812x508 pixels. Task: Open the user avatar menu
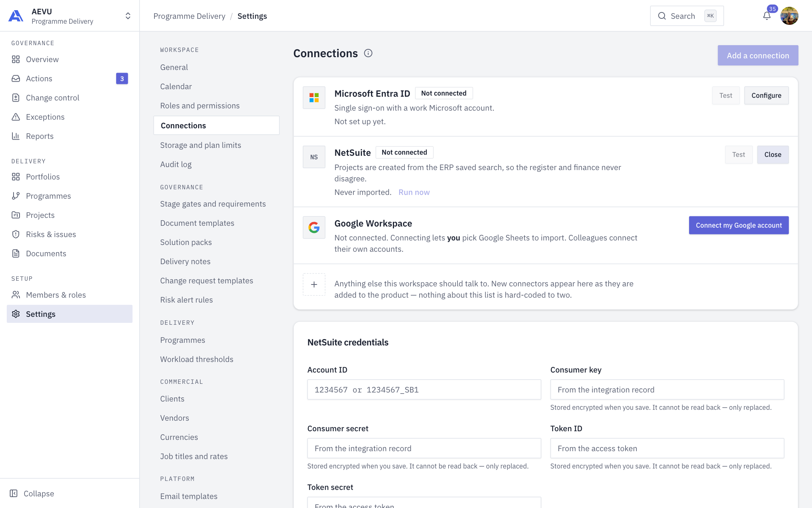(x=789, y=16)
